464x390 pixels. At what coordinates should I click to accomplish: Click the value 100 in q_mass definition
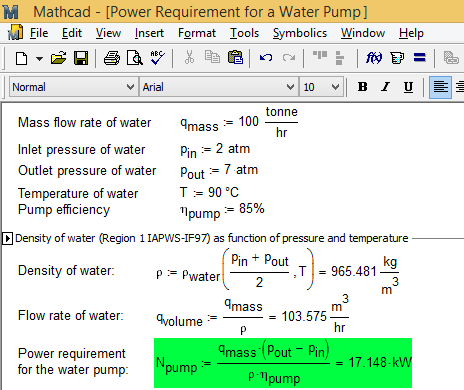[249, 121]
